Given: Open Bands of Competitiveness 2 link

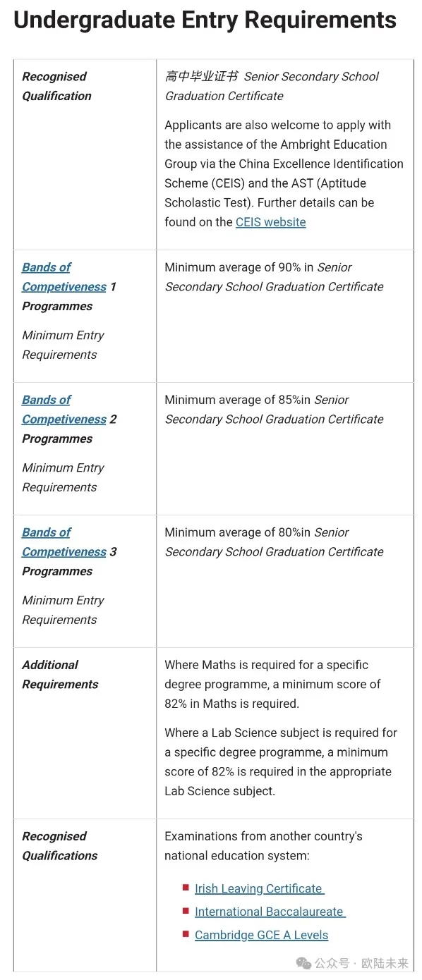Looking at the screenshot, I should [x=64, y=410].
